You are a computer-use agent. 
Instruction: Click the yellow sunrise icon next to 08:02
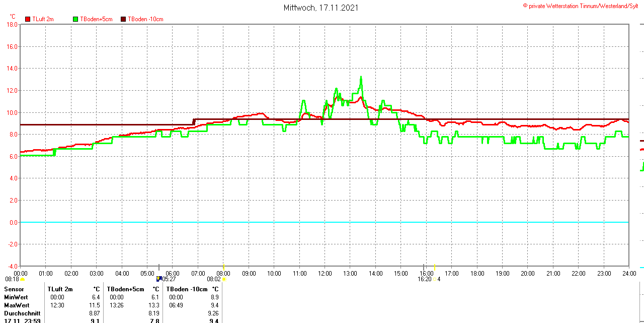point(224,279)
